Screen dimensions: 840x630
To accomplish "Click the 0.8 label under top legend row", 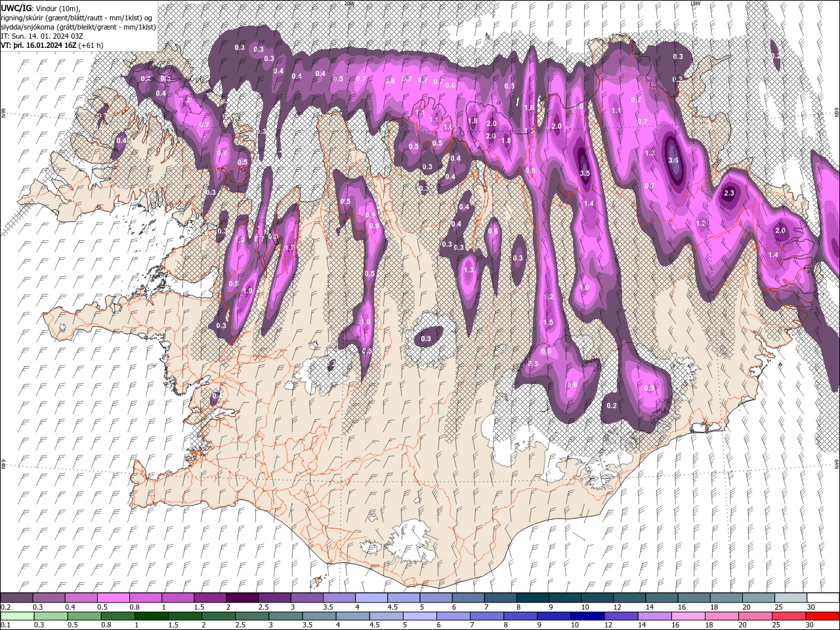I will pyautogui.click(x=134, y=607).
